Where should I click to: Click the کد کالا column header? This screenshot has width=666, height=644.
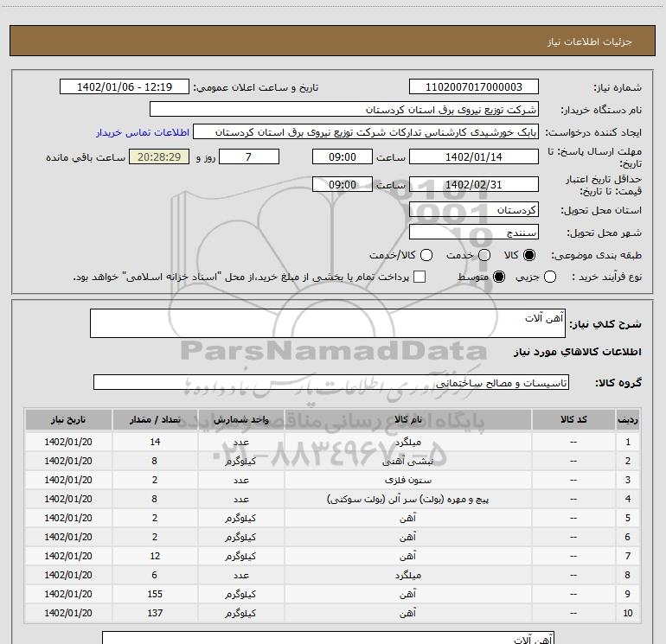click(573, 419)
